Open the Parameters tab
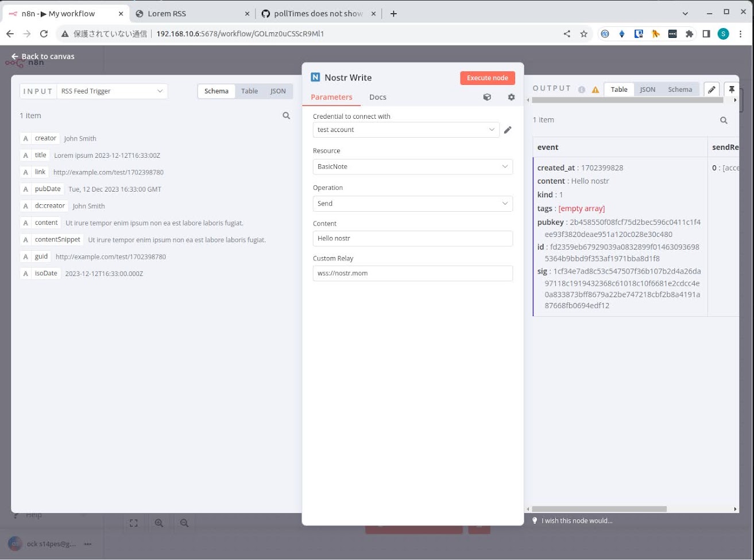The height and width of the screenshot is (560, 754). click(x=331, y=97)
